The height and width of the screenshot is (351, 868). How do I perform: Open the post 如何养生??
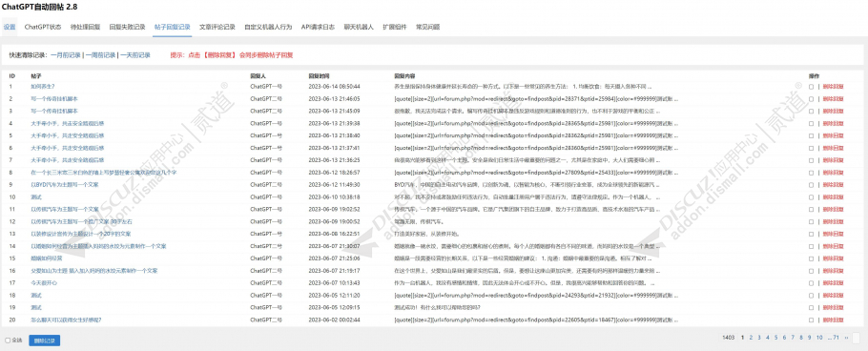[43, 87]
